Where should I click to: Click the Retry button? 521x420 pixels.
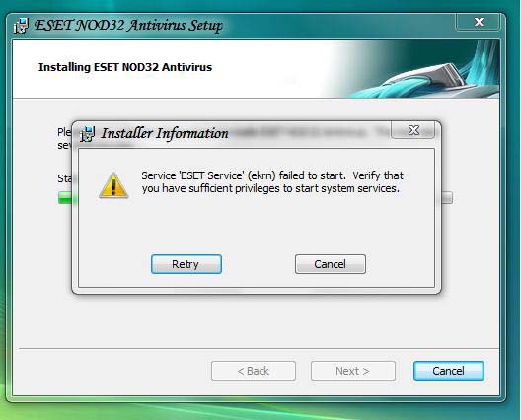coord(186,264)
